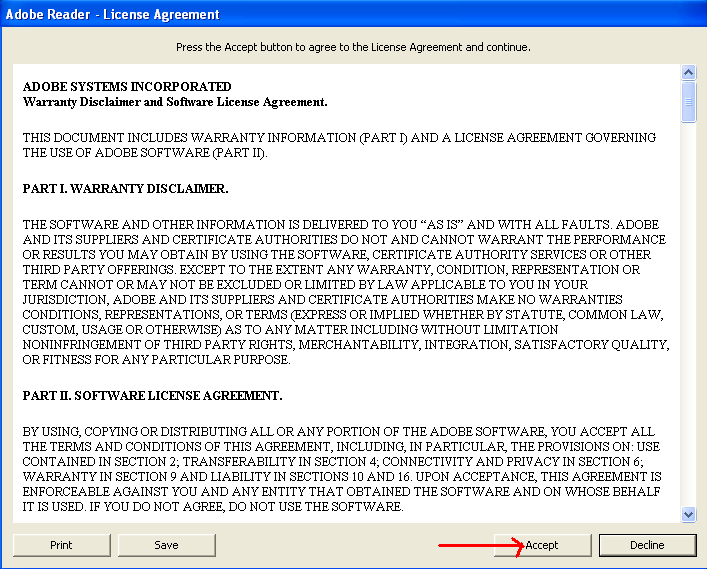Click the Decline button
707x569 pixels.
click(x=647, y=545)
